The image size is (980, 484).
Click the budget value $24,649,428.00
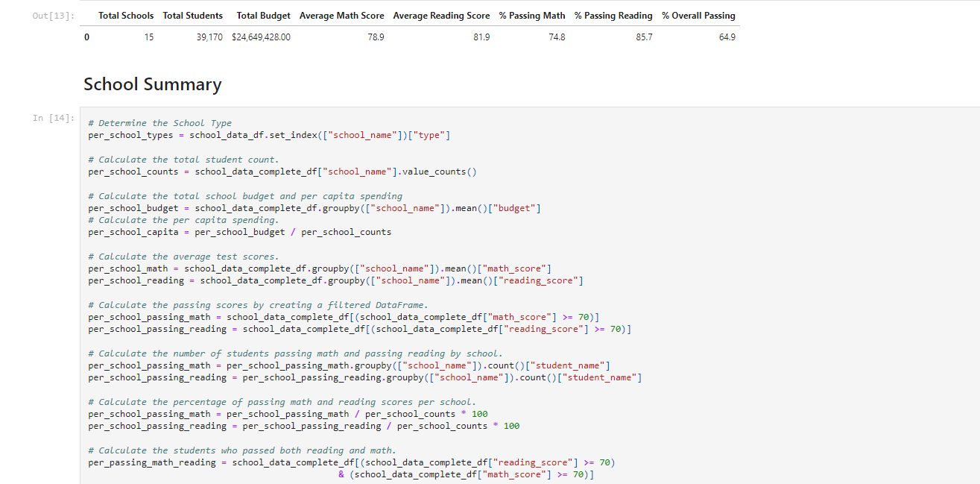tap(261, 37)
